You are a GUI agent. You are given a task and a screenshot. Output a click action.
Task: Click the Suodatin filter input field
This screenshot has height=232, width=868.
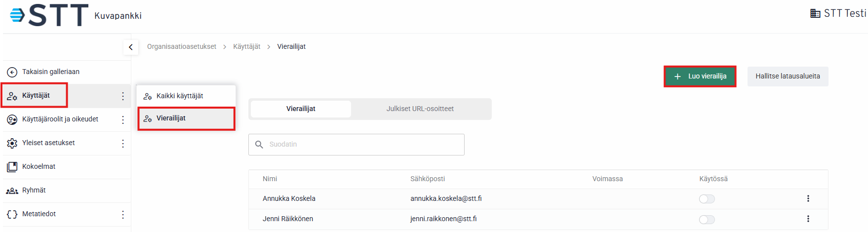coord(363,144)
